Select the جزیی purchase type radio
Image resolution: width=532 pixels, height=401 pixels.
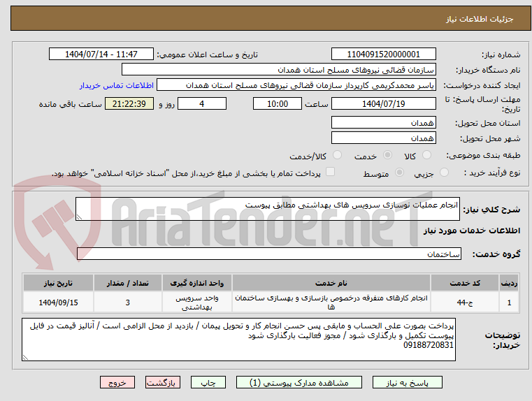coord(444,173)
